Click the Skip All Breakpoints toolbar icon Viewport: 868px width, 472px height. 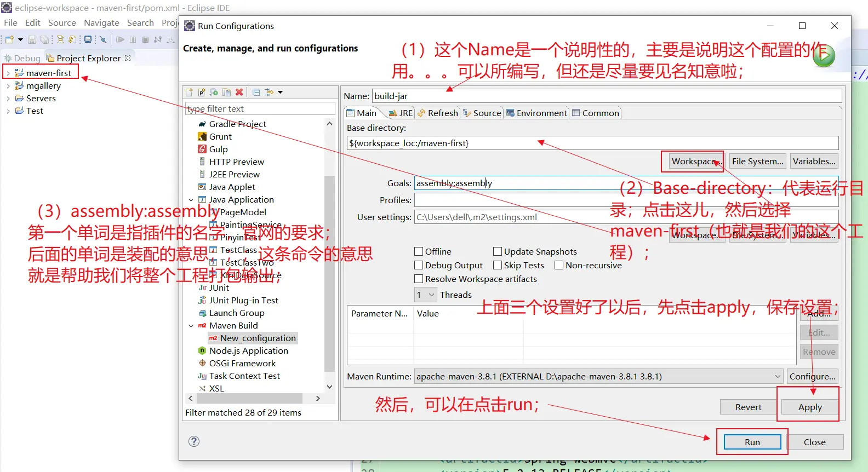[102, 39]
